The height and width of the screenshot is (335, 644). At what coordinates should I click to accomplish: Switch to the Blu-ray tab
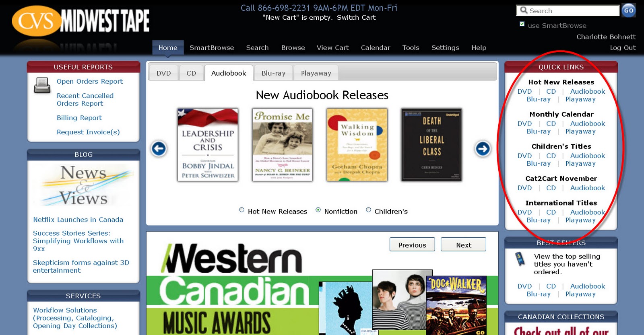click(x=273, y=73)
